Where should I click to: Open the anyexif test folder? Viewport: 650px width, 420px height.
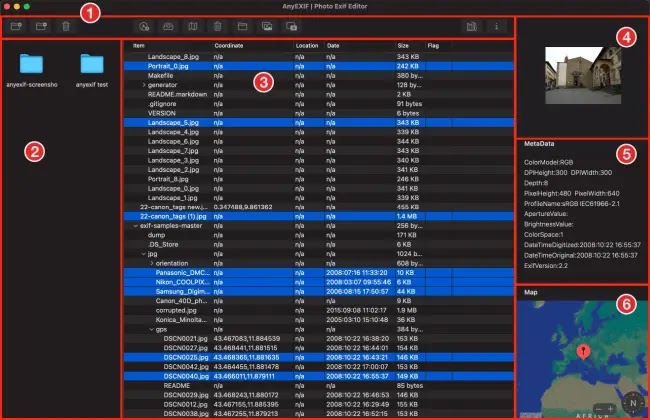tap(92, 70)
